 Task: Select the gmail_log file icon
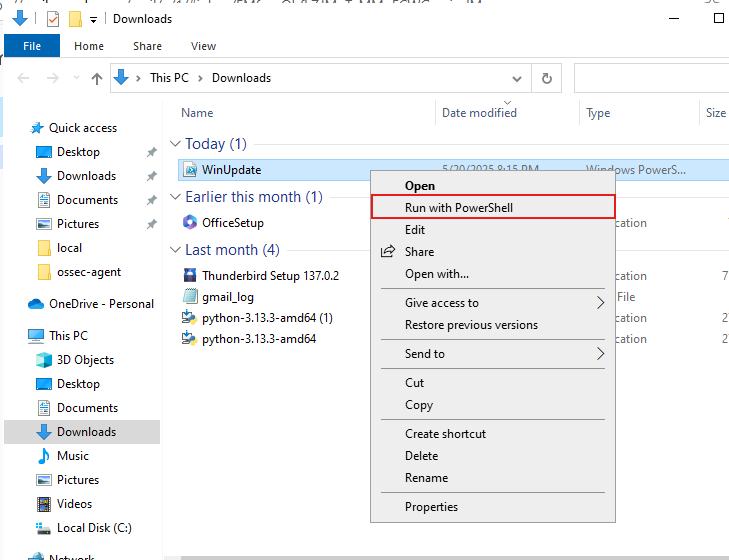190,296
